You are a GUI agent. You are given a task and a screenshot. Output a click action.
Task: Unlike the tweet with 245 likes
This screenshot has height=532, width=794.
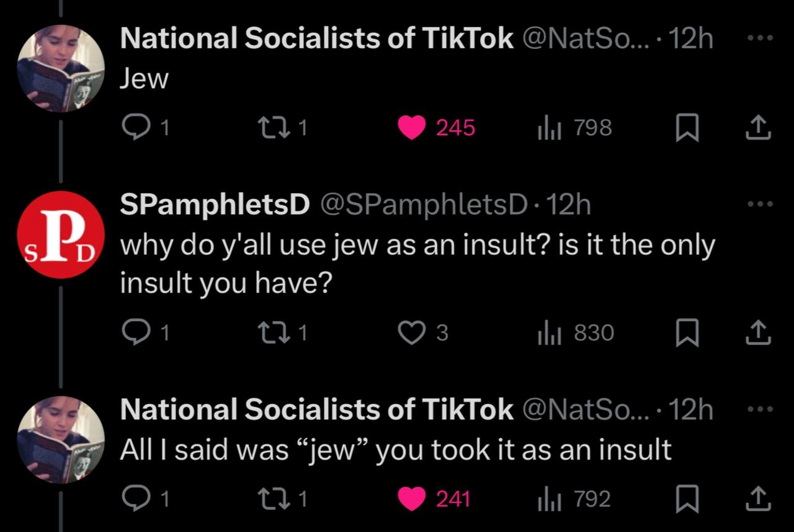point(412,127)
